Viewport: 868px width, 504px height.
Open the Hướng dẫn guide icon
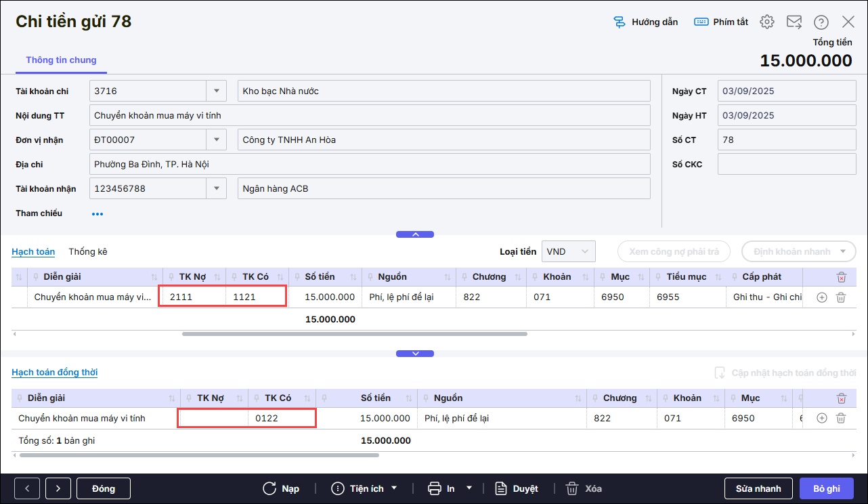[x=645, y=22]
